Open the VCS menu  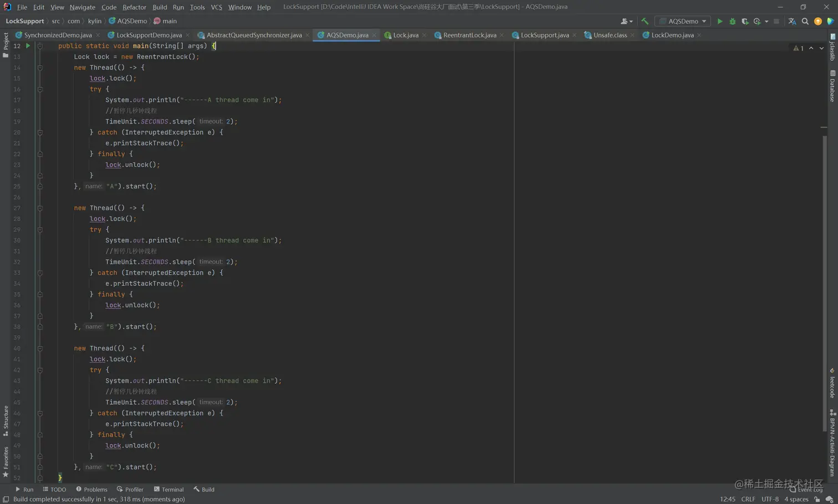217,7
